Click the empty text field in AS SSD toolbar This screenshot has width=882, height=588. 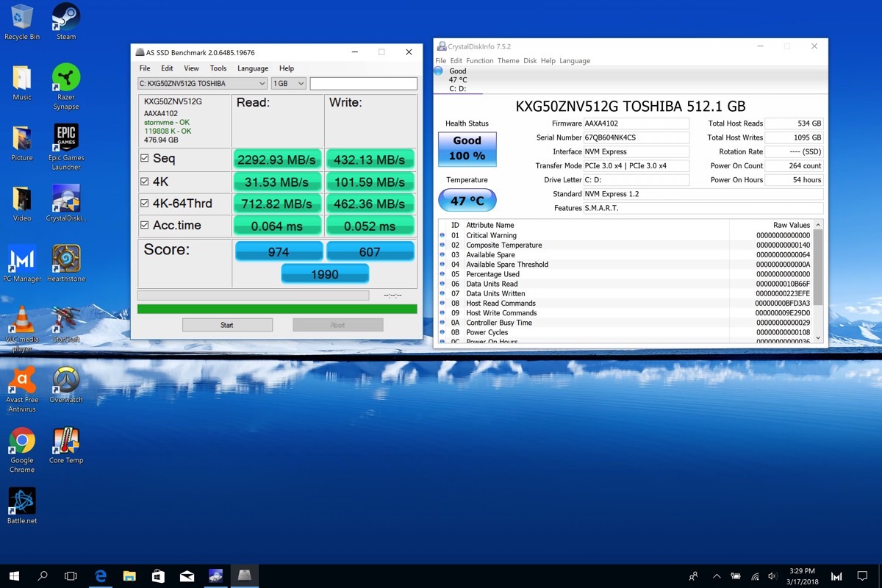tap(363, 84)
